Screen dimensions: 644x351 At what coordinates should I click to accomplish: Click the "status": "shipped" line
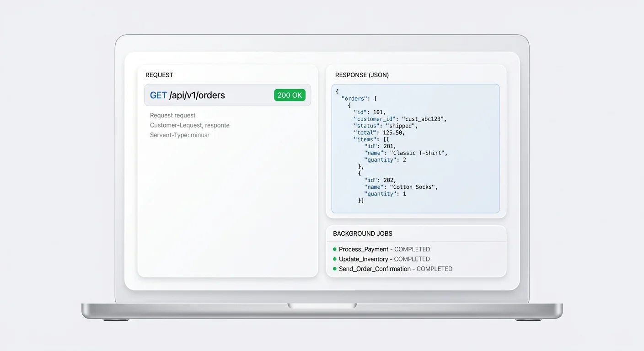(386, 126)
